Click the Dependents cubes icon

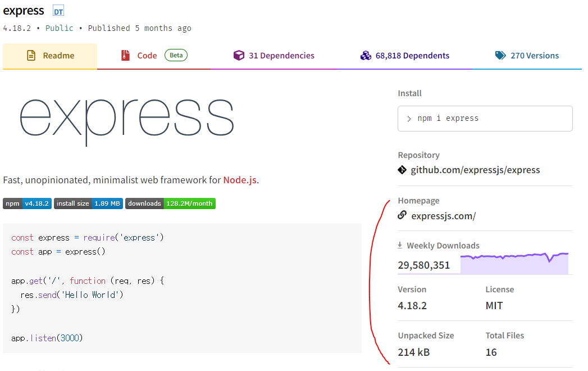tap(366, 56)
